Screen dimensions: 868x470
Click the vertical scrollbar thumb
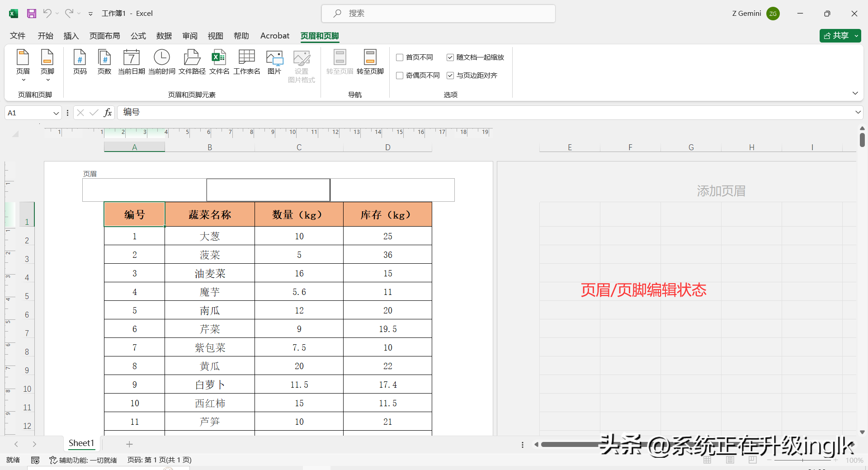pos(862,139)
